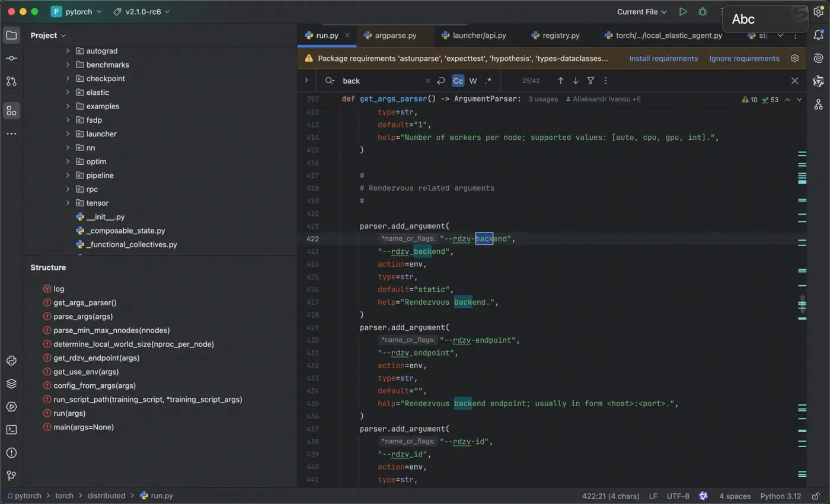Click Ignore requirements link
The width and height of the screenshot is (830, 504).
[x=744, y=58]
